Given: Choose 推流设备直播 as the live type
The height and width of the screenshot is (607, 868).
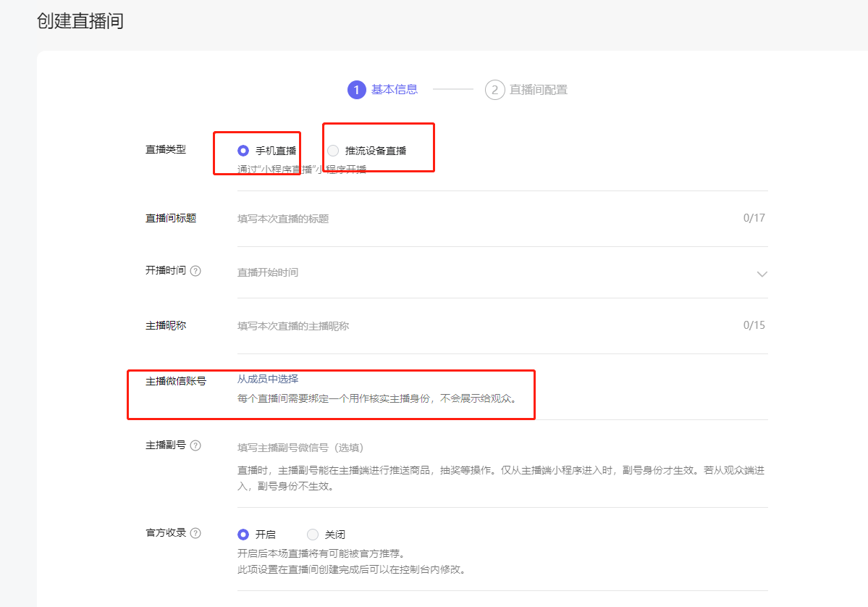Looking at the screenshot, I should (x=333, y=151).
